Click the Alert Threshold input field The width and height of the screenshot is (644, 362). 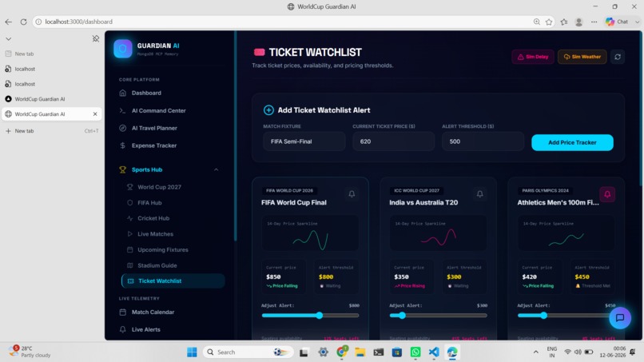click(483, 141)
